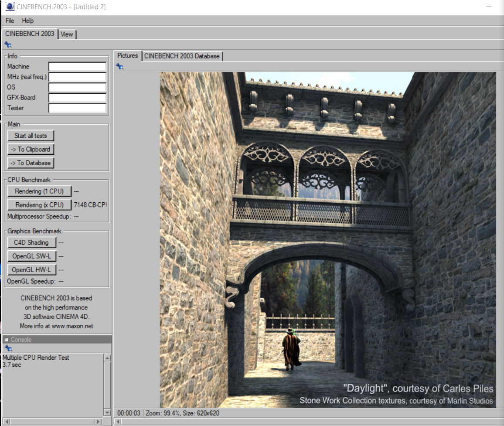Click the pin icon in the Console panel
Viewport: 504px width, 426px height.
[x=8, y=348]
